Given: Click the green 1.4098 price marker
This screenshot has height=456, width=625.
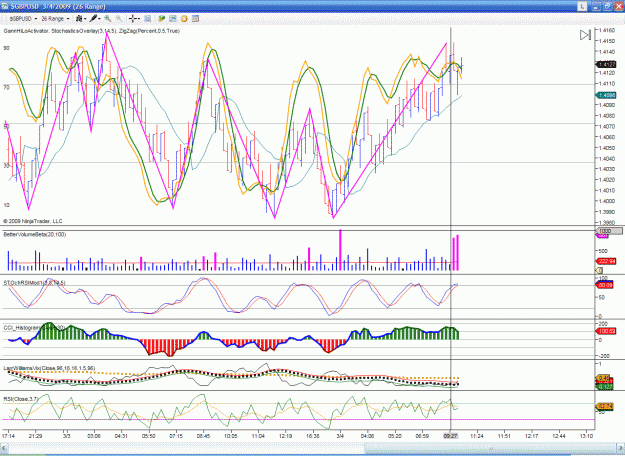Looking at the screenshot, I should pos(606,95).
